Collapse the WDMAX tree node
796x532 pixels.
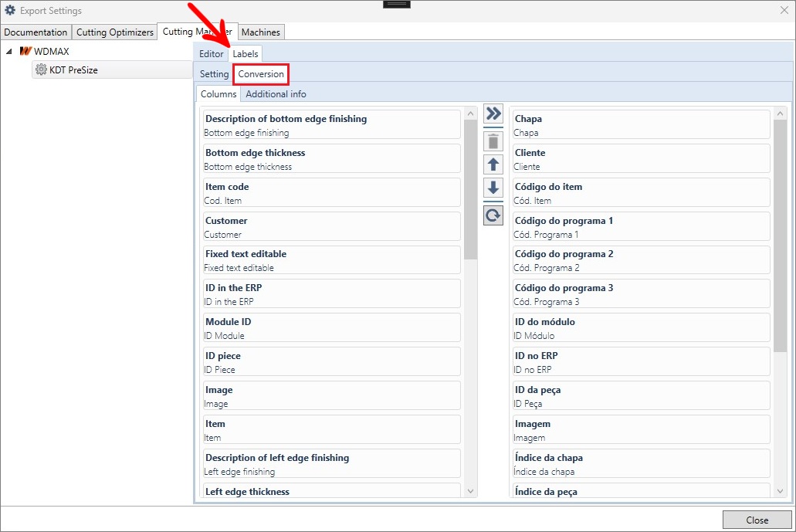tap(9, 51)
